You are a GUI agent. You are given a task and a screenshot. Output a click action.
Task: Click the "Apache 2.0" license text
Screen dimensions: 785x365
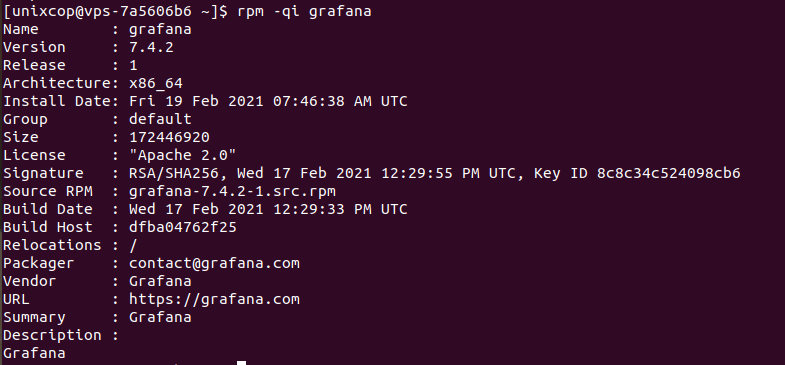coord(183,155)
